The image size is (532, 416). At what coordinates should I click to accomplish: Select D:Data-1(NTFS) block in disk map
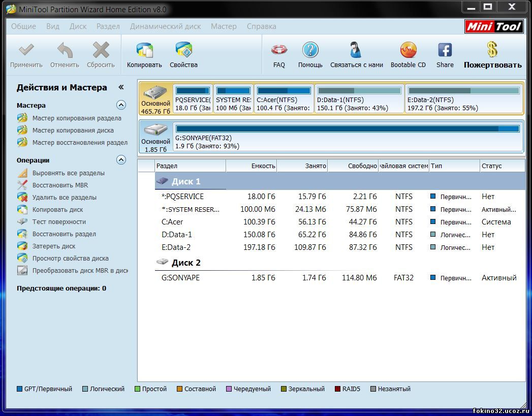click(x=359, y=99)
